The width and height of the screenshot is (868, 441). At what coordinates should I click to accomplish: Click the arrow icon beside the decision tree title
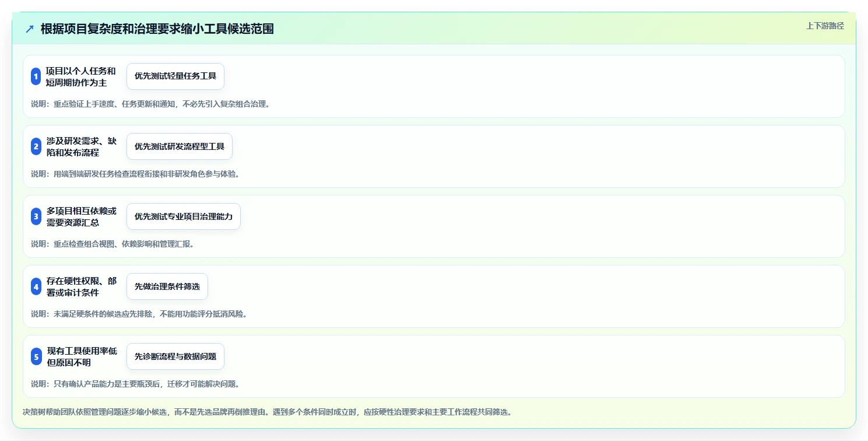[30, 29]
